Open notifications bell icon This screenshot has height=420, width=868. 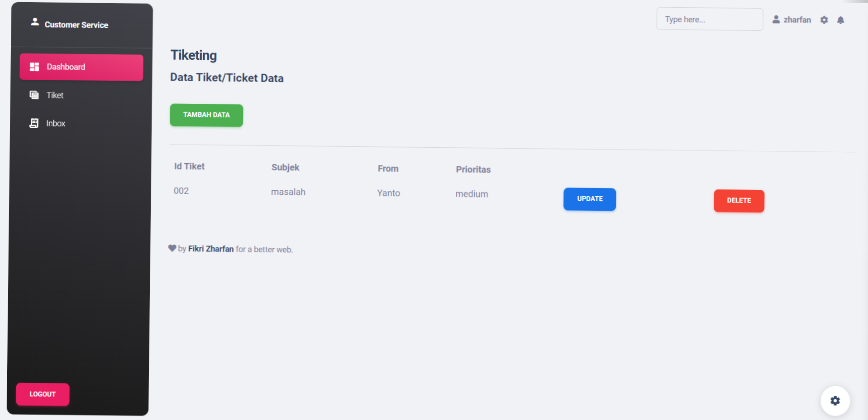(x=840, y=20)
